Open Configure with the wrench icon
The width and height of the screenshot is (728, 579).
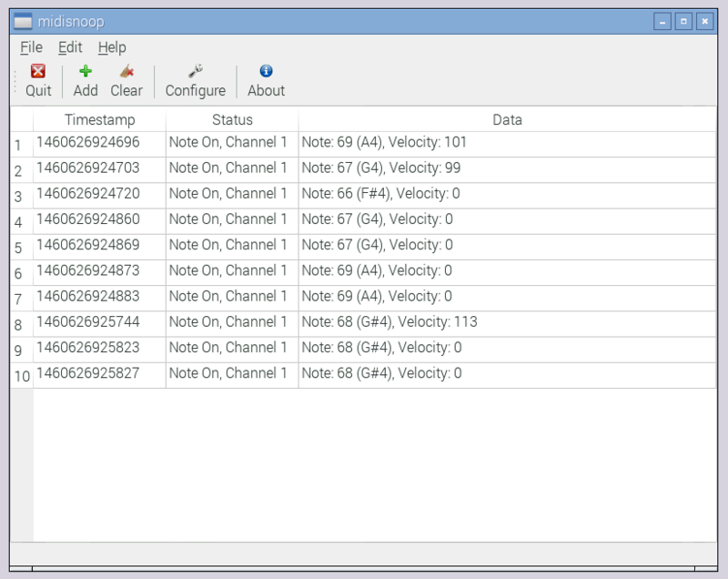click(x=196, y=72)
